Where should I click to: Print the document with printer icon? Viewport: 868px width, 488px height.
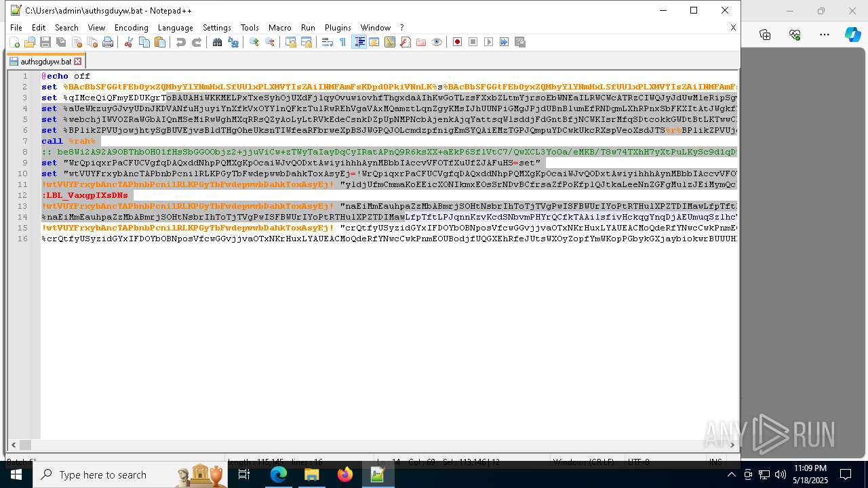(x=108, y=42)
